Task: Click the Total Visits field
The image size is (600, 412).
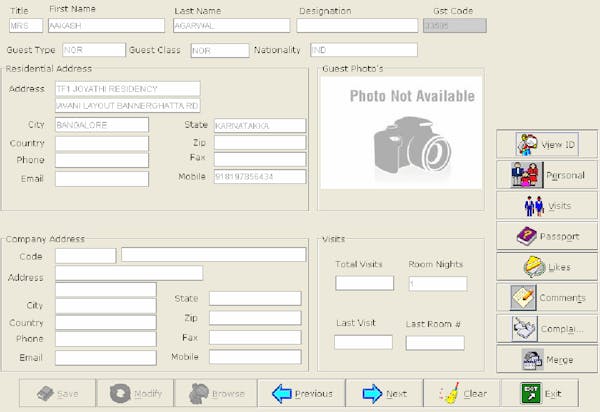Action: click(x=365, y=283)
